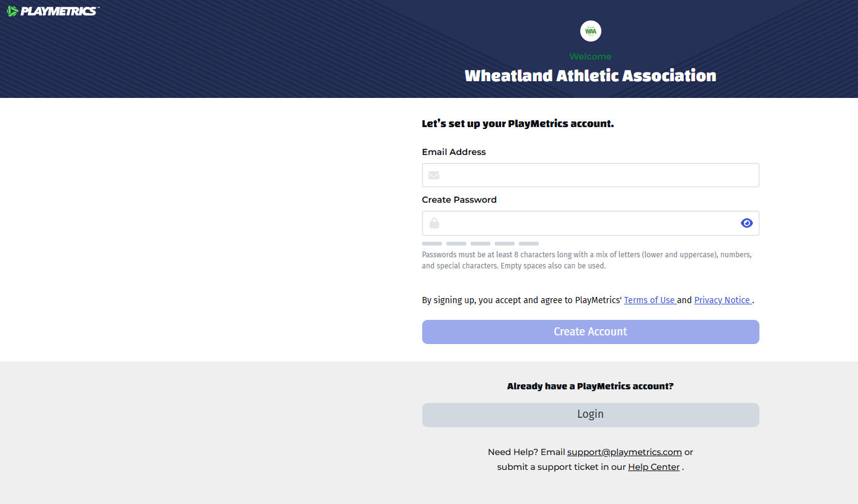Open the Help Center link
Image resolution: width=858 pixels, height=504 pixels.
[653, 467]
